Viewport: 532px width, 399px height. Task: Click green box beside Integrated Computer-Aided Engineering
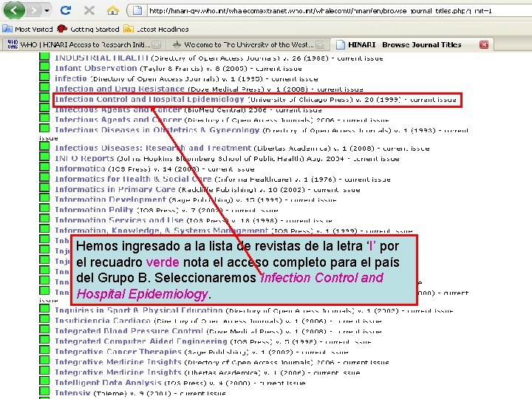pos(44,339)
